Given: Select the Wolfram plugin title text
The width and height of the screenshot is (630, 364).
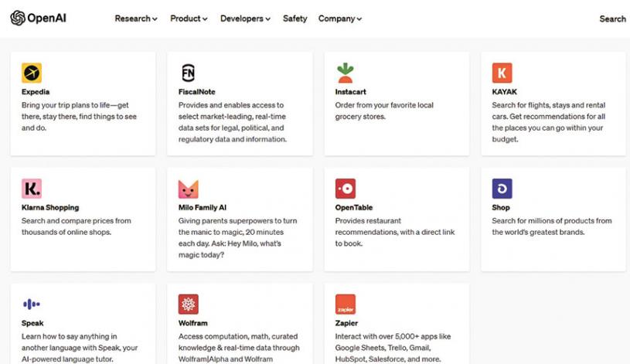Looking at the screenshot, I should tap(192, 323).
